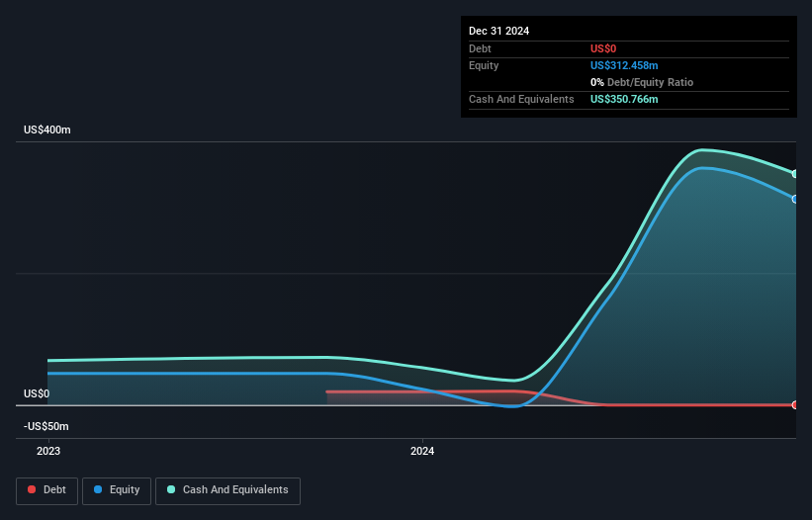
Task: Click the -US$50m y-axis label
Action: tap(46, 426)
